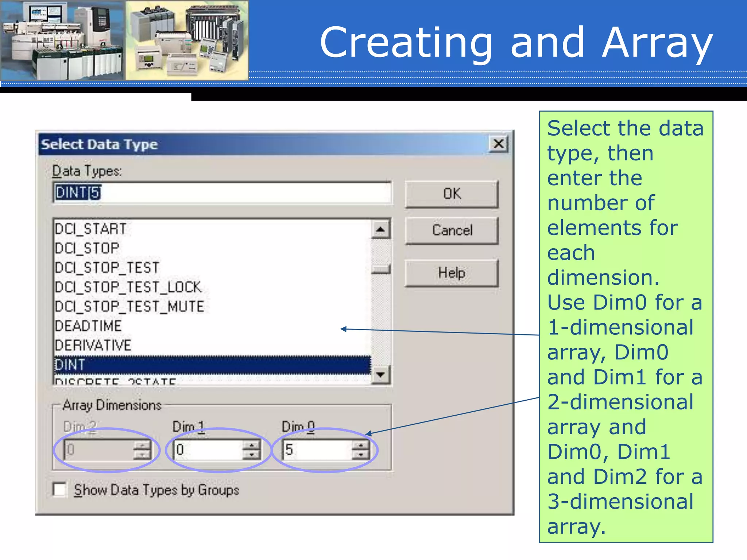Click the Cancel button
Screen dimensions: 747x560
tap(452, 230)
